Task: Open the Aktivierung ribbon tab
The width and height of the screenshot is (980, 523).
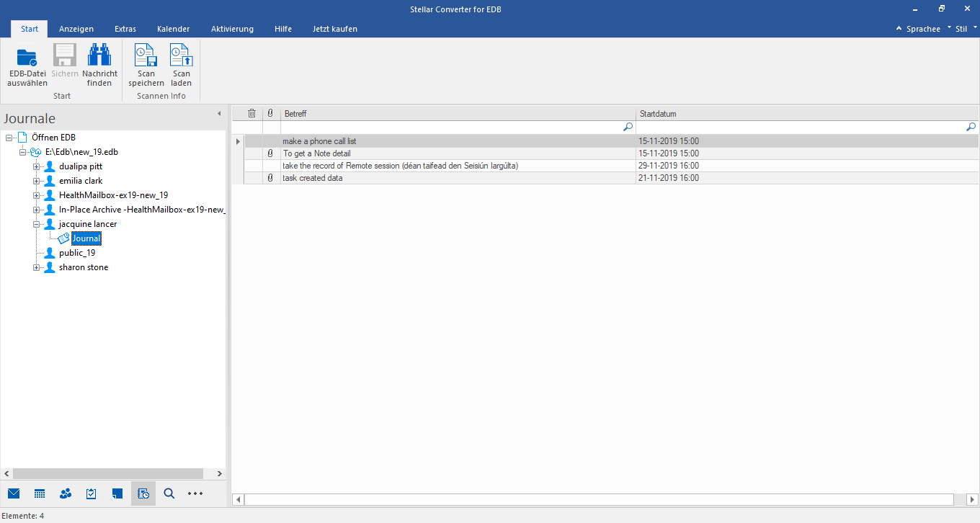Action: point(232,29)
